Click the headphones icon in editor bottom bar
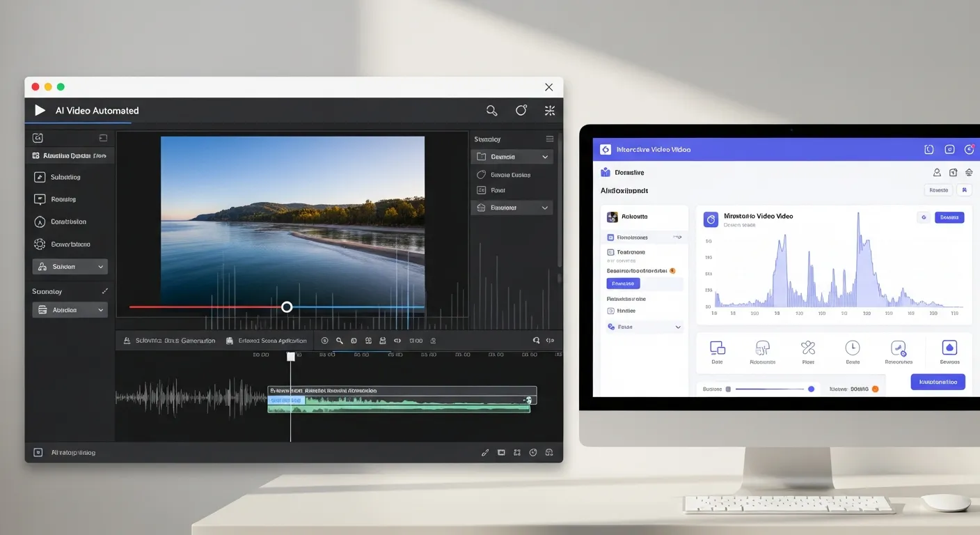 click(549, 452)
